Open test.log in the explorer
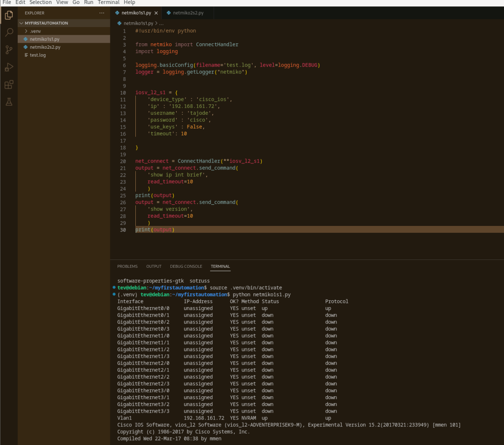Image resolution: width=504 pixels, height=445 pixels. 37,55
